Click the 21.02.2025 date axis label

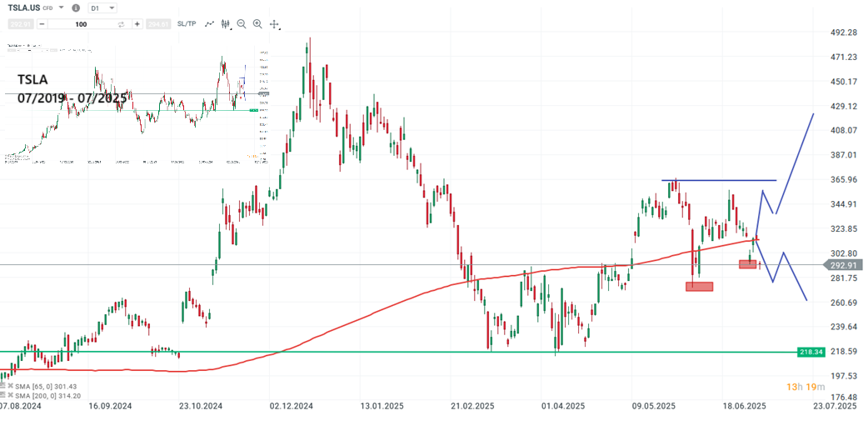point(471,406)
